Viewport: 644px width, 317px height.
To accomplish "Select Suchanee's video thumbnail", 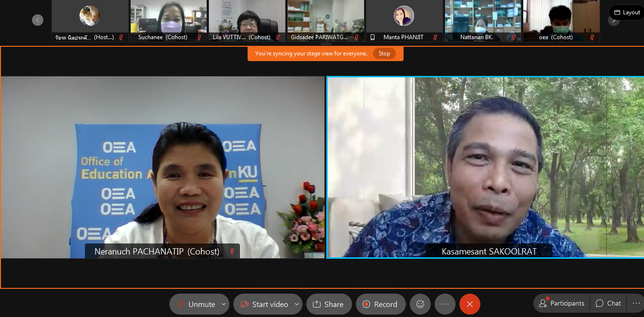I will (168, 17).
